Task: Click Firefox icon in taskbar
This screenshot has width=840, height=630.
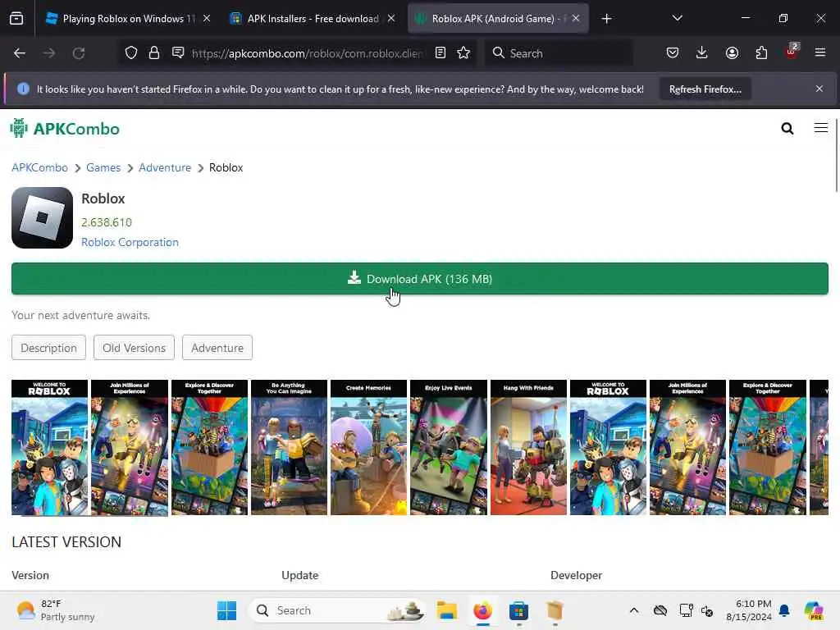Action: click(482, 610)
